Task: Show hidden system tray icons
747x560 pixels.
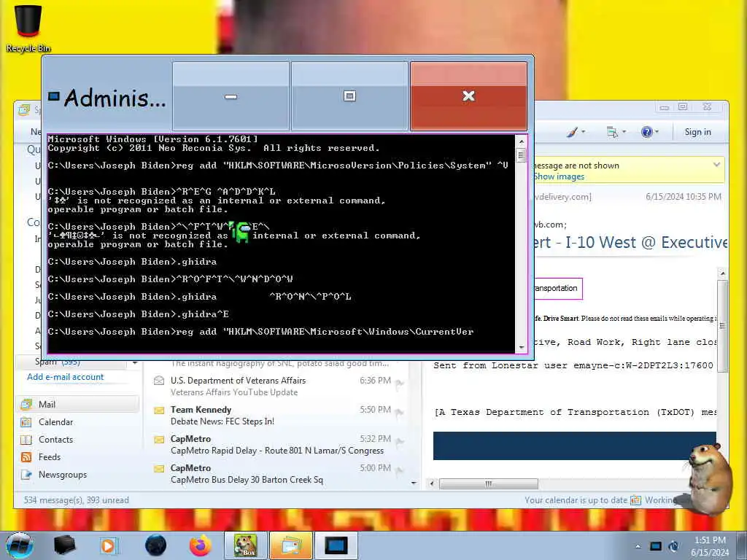Action: click(638, 546)
